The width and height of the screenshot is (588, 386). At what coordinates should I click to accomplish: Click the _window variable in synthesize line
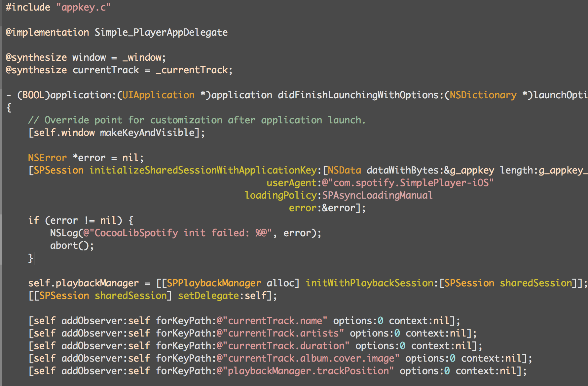[x=142, y=57]
